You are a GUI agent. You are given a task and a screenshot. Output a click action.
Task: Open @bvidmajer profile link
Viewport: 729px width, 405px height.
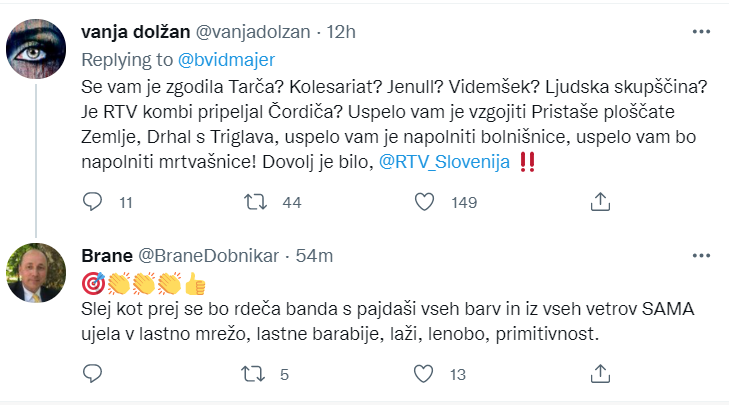pyautogui.click(x=226, y=60)
